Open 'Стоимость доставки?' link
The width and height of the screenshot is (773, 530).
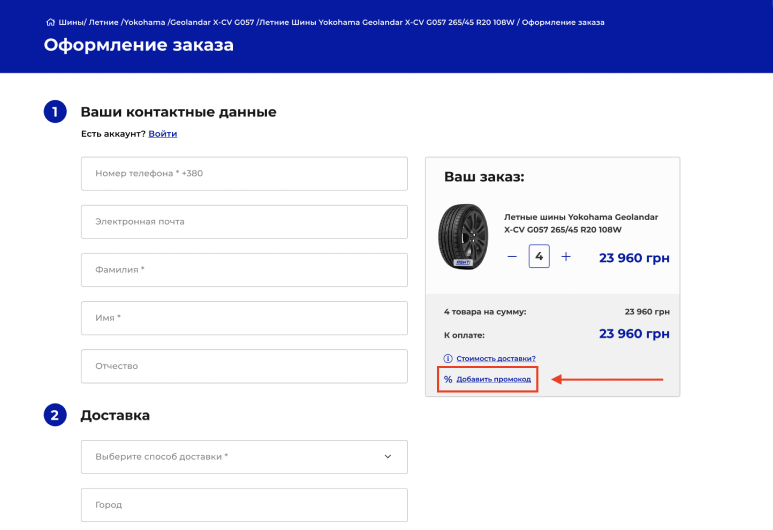click(x=496, y=358)
